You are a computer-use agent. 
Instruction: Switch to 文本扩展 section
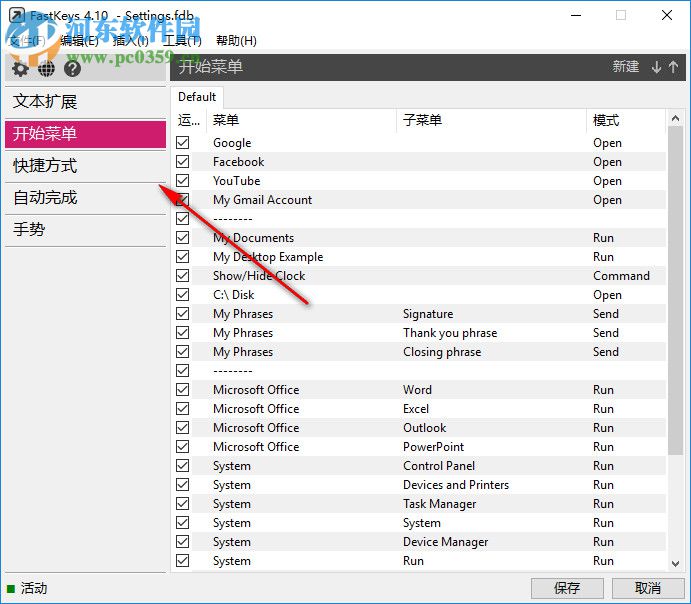[x=85, y=102]
